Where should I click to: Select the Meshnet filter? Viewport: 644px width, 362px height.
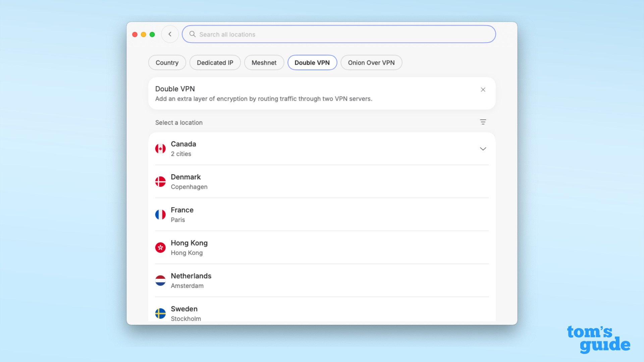[x=264, y=62]
